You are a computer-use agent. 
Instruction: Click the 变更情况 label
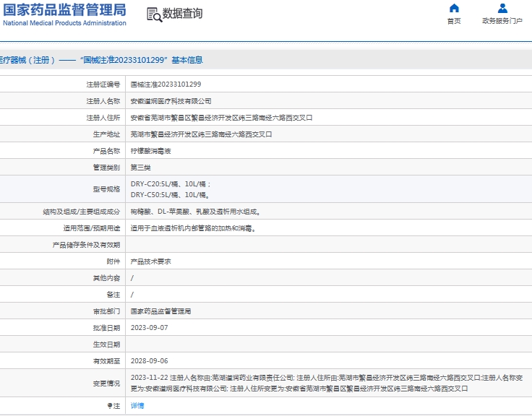(106, 383)
